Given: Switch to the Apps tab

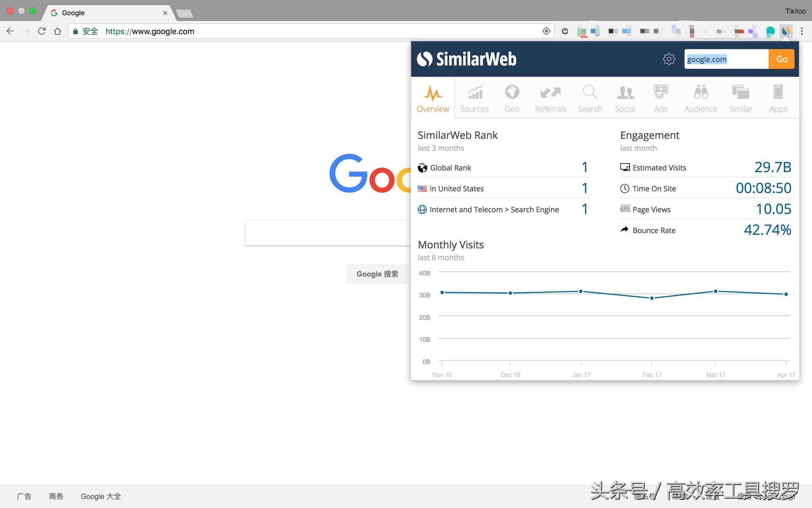Looking at the screenshot, I should (778, 98).
